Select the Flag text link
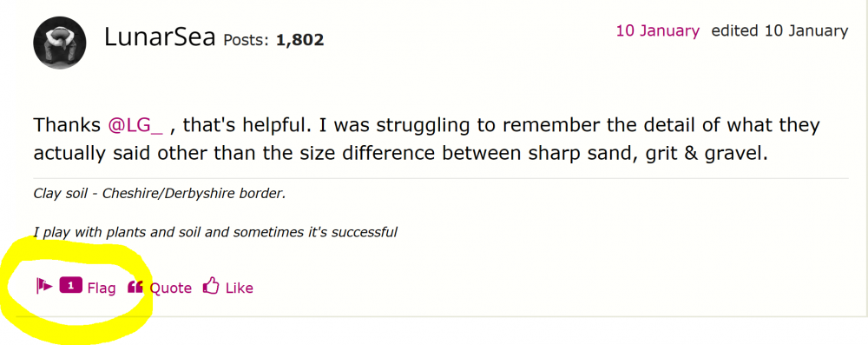Screen dimensions: 868x345 click(x=102, y=289)
